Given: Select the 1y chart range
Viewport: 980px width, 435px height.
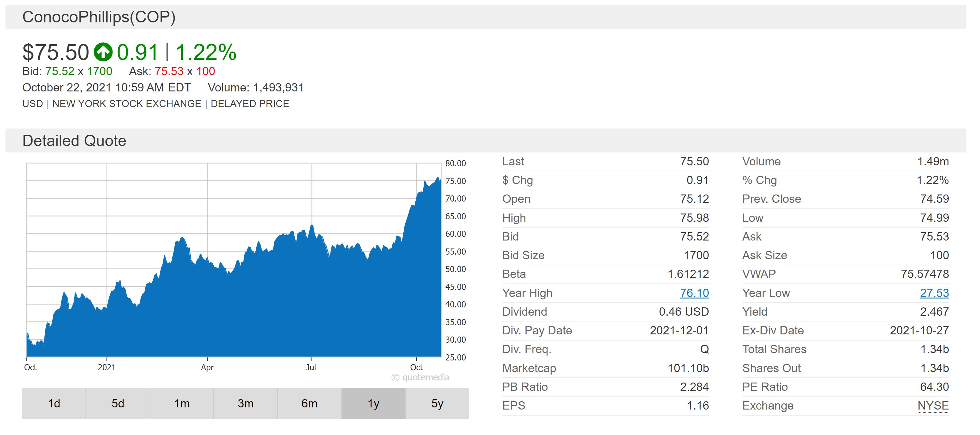Looking at the screenshot, I should click(373, 403).
